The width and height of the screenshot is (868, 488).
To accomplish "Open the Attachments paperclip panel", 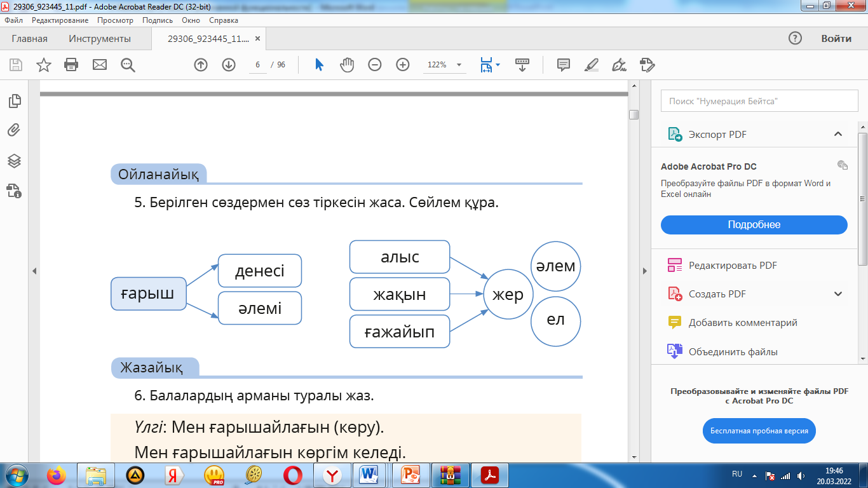I will [x=15, y=131].
